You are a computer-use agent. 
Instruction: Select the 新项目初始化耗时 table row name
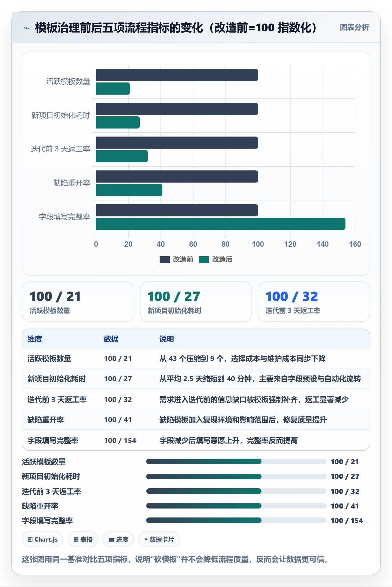(x=57, y=379)
